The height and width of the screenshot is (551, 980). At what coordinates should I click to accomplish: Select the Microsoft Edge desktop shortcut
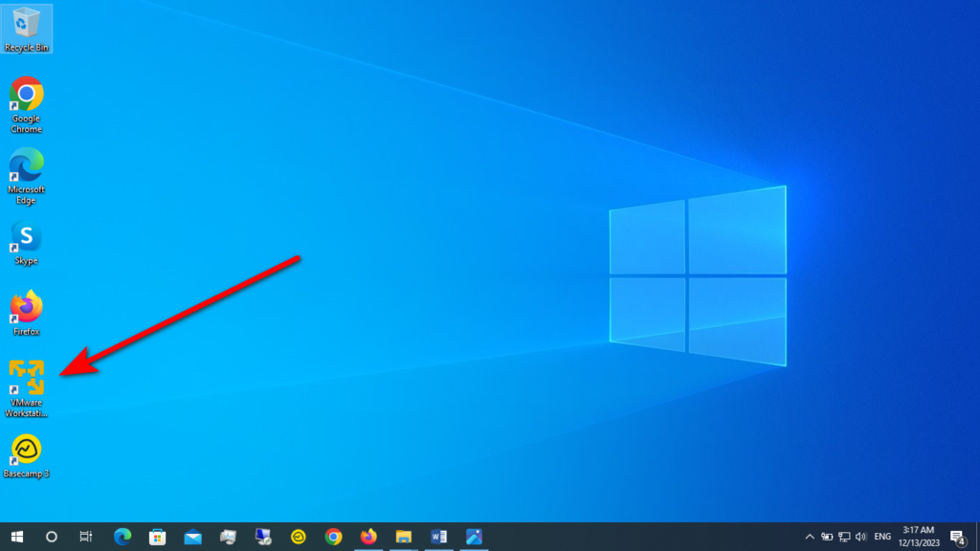click(26, 176)
